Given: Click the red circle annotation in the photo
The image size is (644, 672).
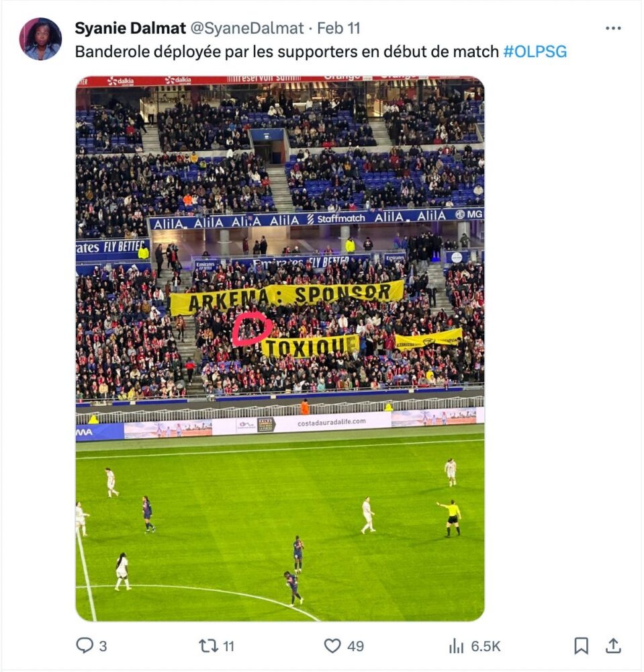Looking at the screenshot, I should (251, 329).
